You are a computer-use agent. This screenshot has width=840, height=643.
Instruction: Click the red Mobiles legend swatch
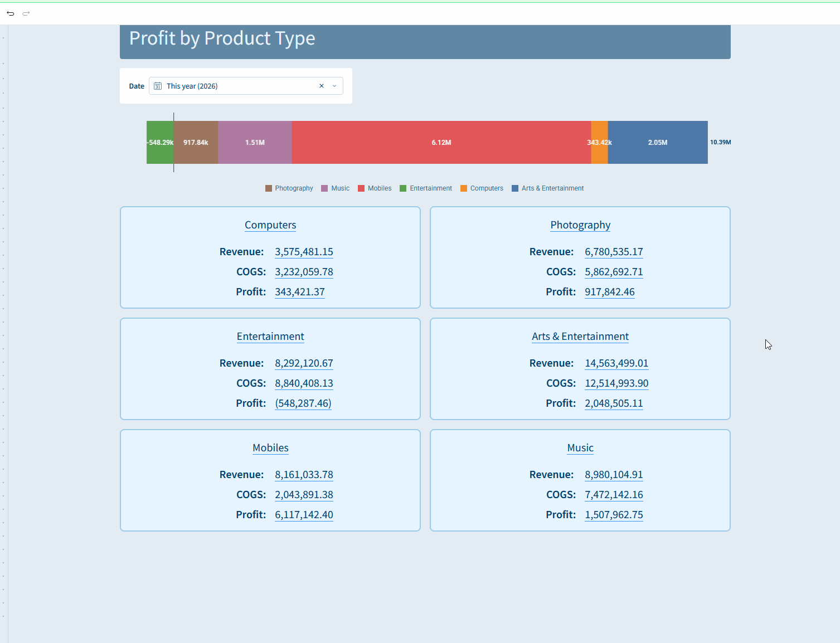coord(361,188)
